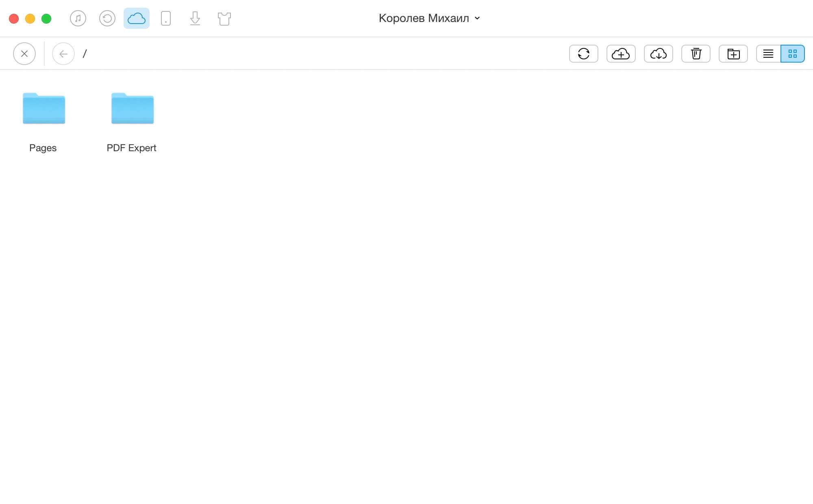The image size is (813, 504).
Task: Click the root path slash breadcrumb
Action: pyautogui.click(x=85, y=54)
